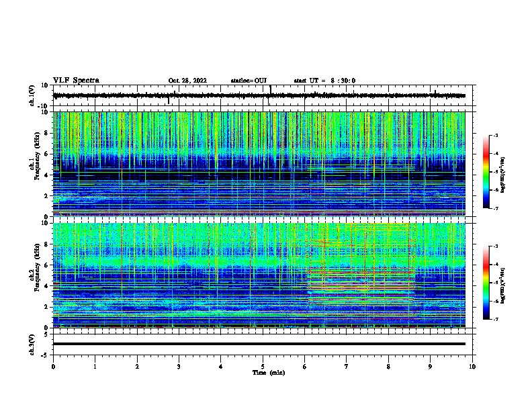Click the ch.2 spectrogram panel
The height and width of the screenshot is (411, 532).
(x=259, y=275)
